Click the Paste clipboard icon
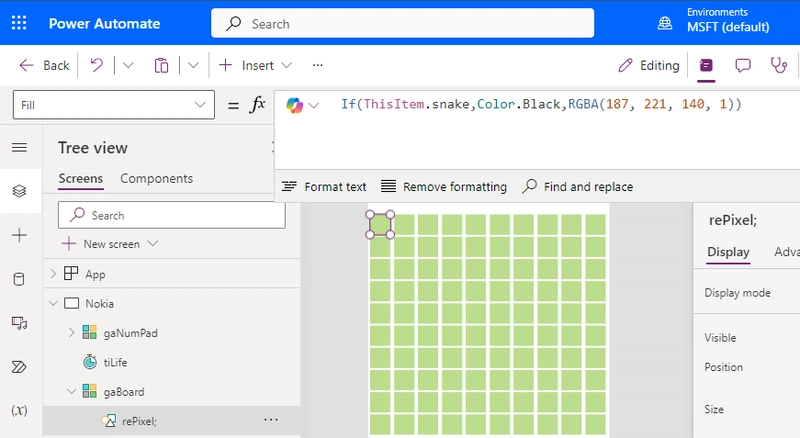Image resolution: width=800 pixels, height=438 pixels. (x=161, y=65)
